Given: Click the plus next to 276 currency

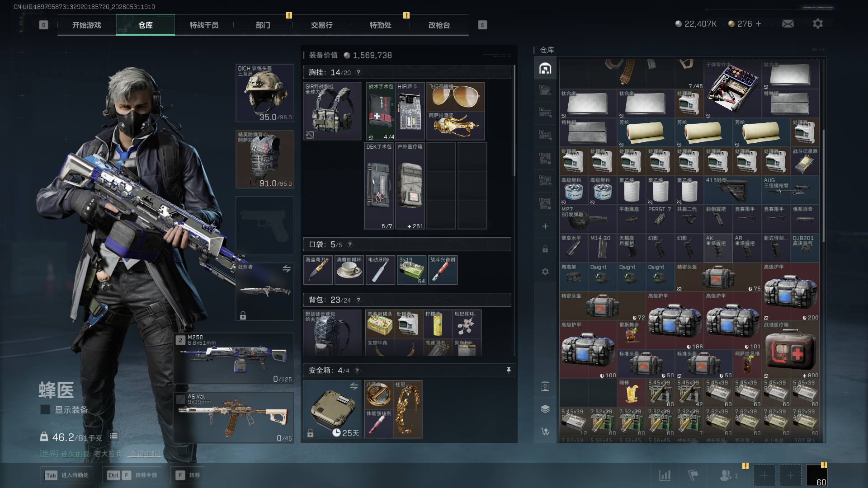Looking at the screenshot, I should 759,23.
